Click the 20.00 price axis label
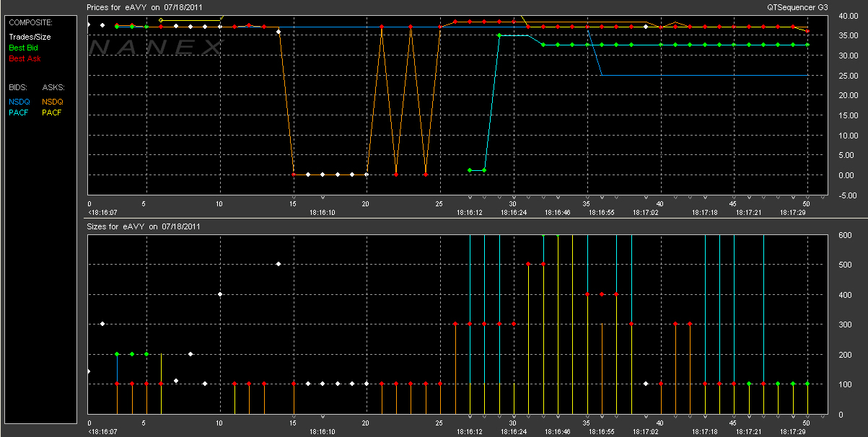The height and width of the screenshot is (437, 868). click(x=847, y=95)
